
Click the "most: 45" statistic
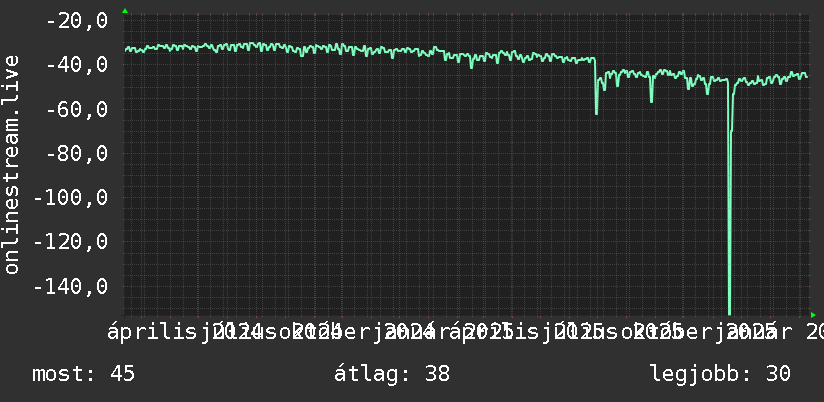[x=84, y=374]
